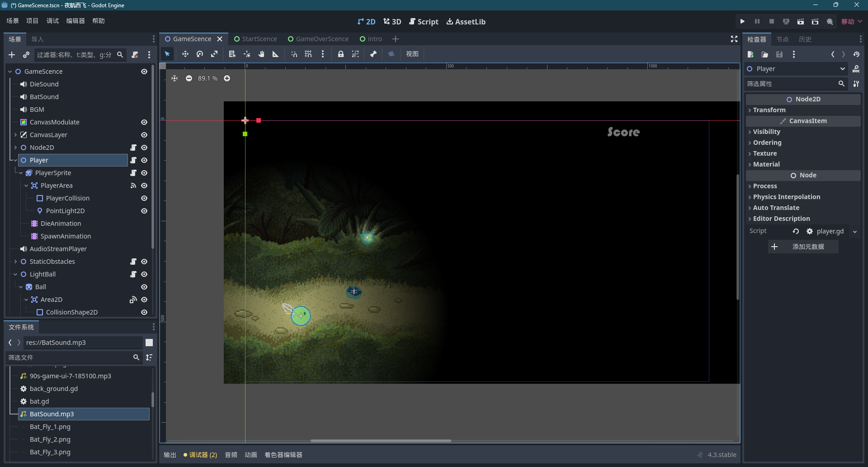This screenshot has width=868, height=467.
Task: Lock the selected node
Action: [x=341, y=54]
